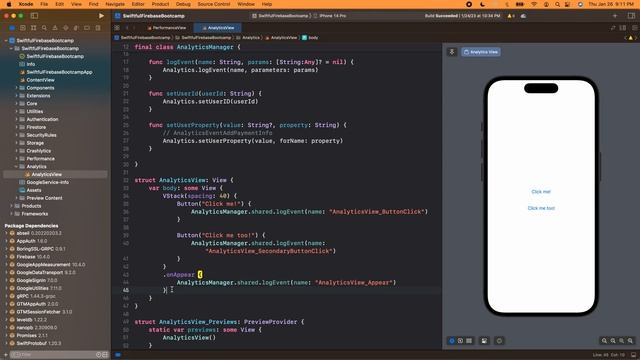Image resolution: width=640 pixels, height=360 pixels.
Task: Select the AnalyticsView editor tab
Action: (x=218, y=28)
